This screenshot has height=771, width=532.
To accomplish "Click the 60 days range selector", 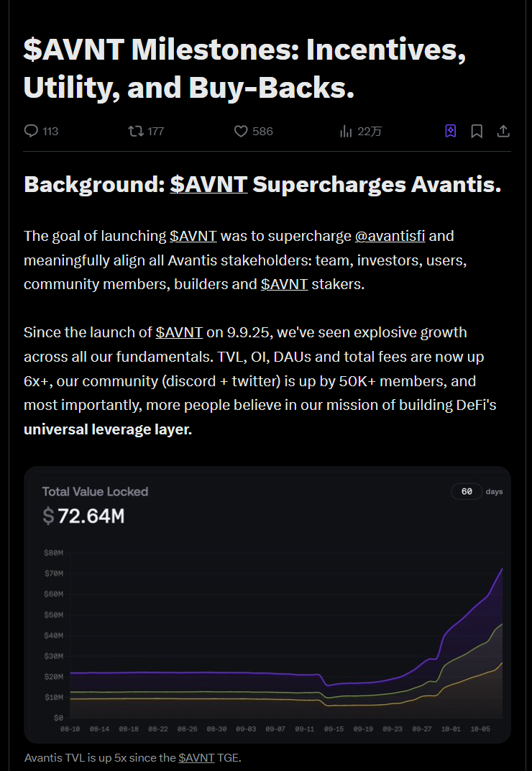I will pos(467,491).
